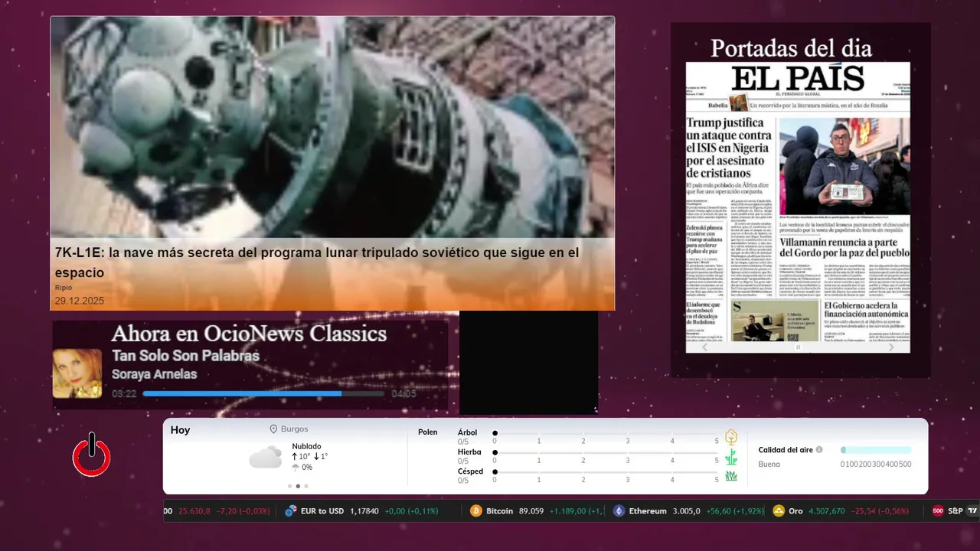Viewport: 980px width, 551px height.
Task: Select the second weather carousel dot
Action: click(x=298, y=486)
